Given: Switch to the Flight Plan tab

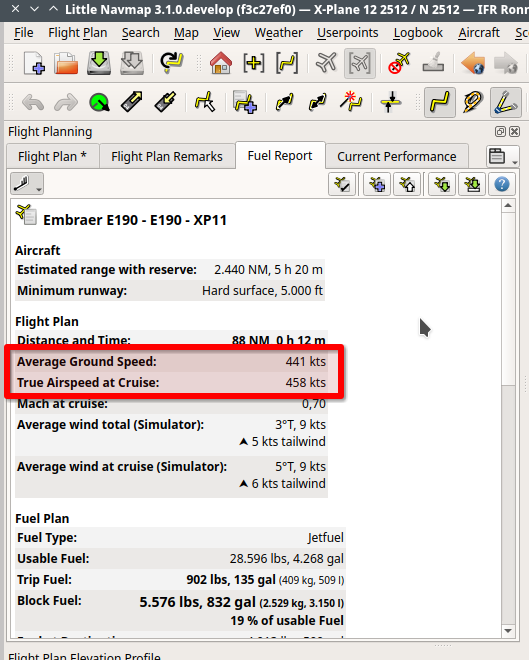Looking at the screenshot, I should pos(53,157).
